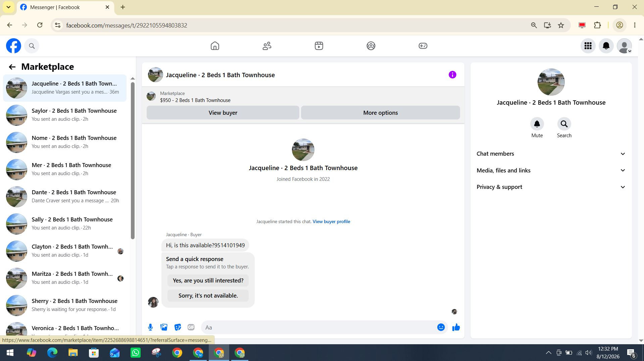Open Sally townhouse conversation
Image resolution: width=644 pixels, height=361 pixels.
(65, 223)
